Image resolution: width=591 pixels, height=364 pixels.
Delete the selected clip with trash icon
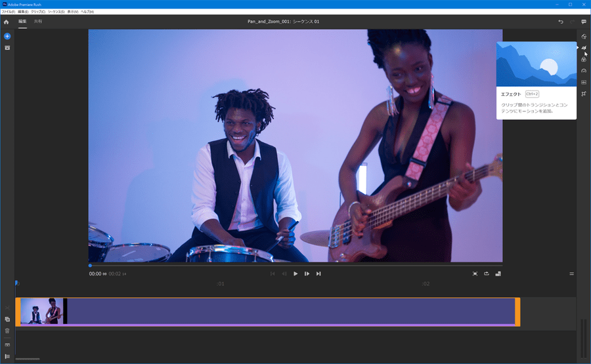coord(7,331)
